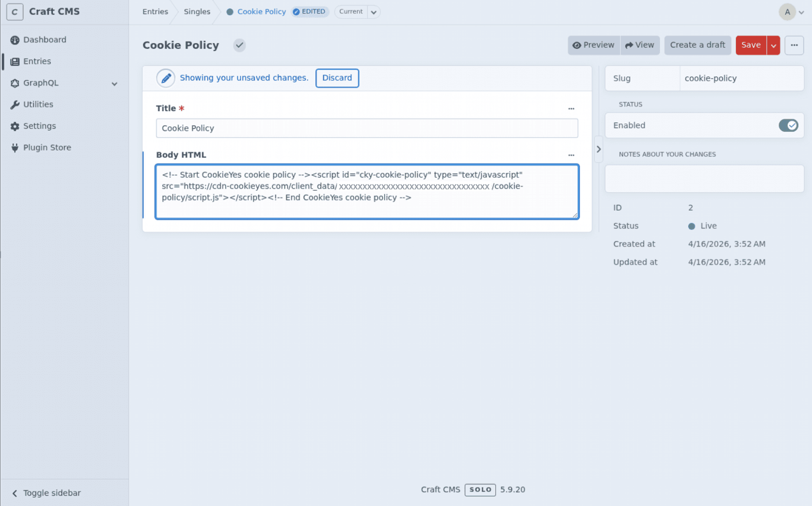Navigate to Singles breadcrumb
The width and height of the screenshot is (812, 506).
(197, 12)
